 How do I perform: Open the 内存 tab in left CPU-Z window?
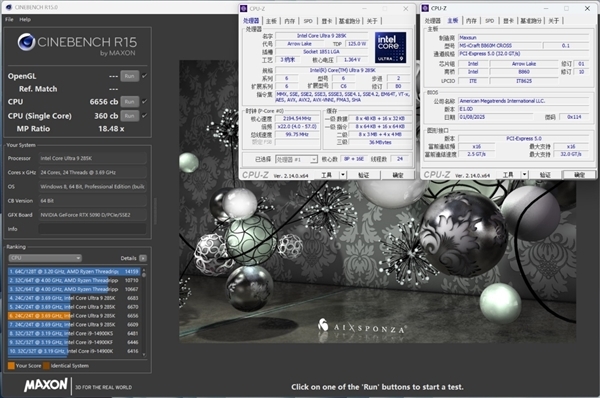[290, 21]
